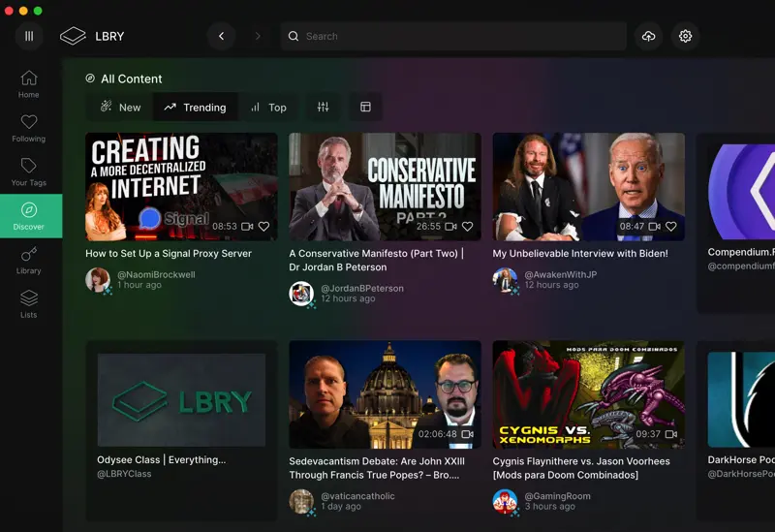Go forward with the right arrow

click(x=258, y=36)
